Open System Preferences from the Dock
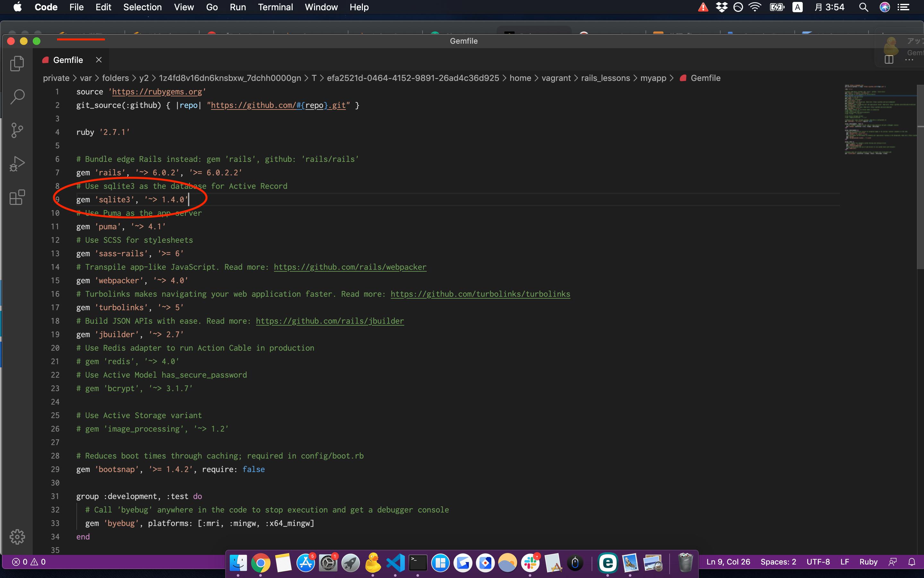Image resolution: width=924 pixels, height=578 pixels. [x=328, y=563]
